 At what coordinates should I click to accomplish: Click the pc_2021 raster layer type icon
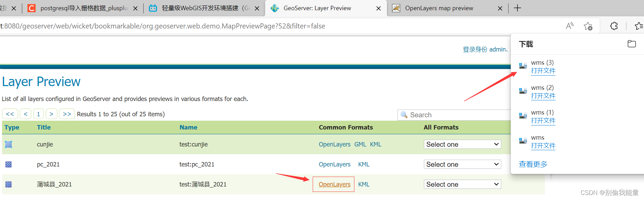pyautogui.click(x=8, y=164)
